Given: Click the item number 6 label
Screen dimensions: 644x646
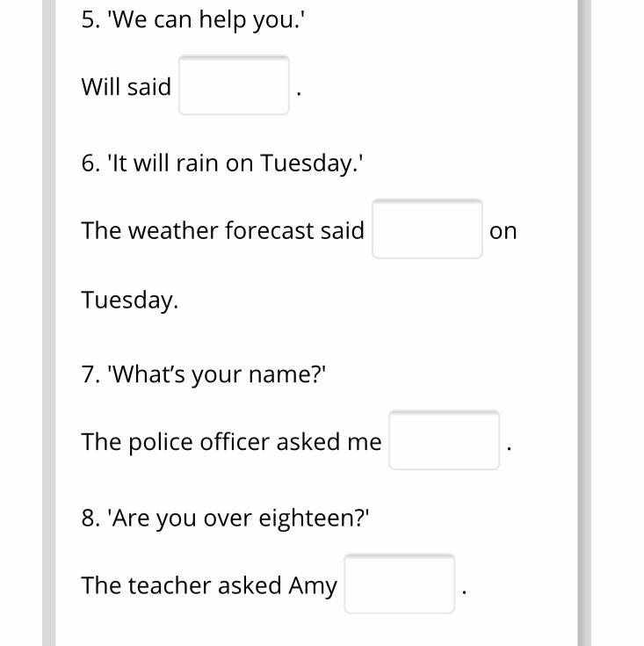Looking at the screenshot, I should [90, 163].
